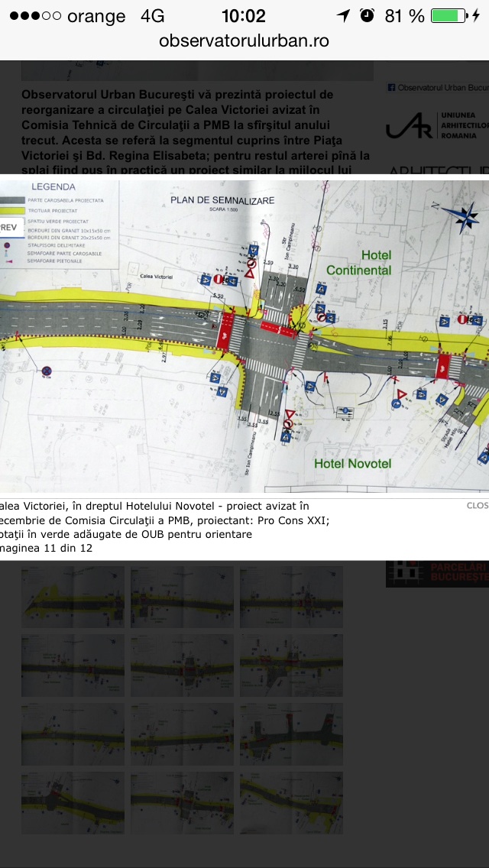Tap the article intro paragraph behind the lightbox

click(x=196, y=133)
